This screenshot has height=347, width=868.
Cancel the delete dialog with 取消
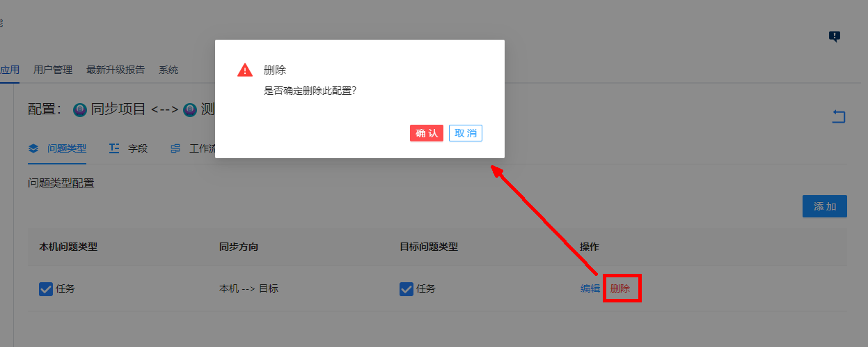[466, 133]
